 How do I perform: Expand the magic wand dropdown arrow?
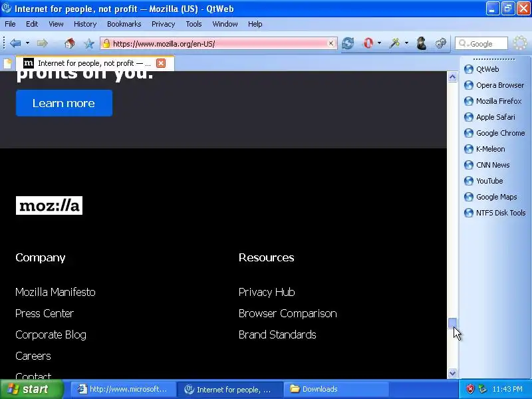coord(406,43)
